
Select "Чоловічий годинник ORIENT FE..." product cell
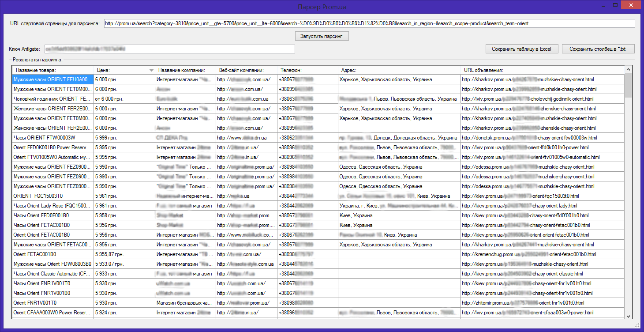[x=53, y=99]
